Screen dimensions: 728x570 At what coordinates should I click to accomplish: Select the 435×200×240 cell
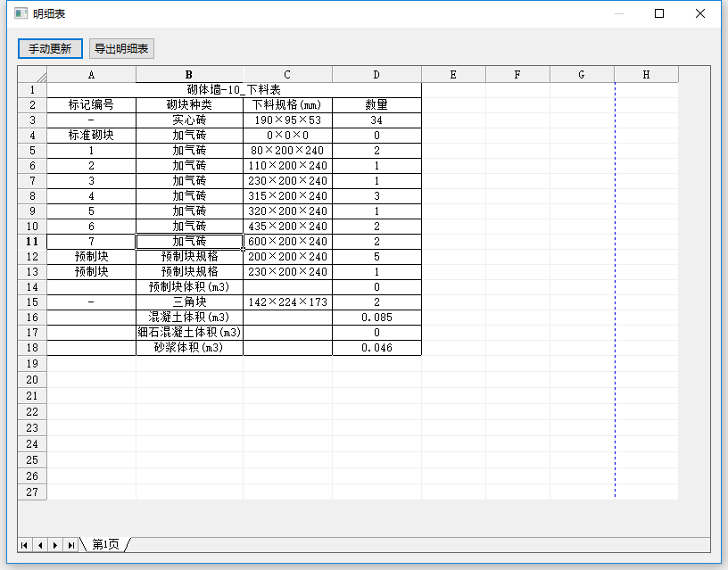point(287,227)
